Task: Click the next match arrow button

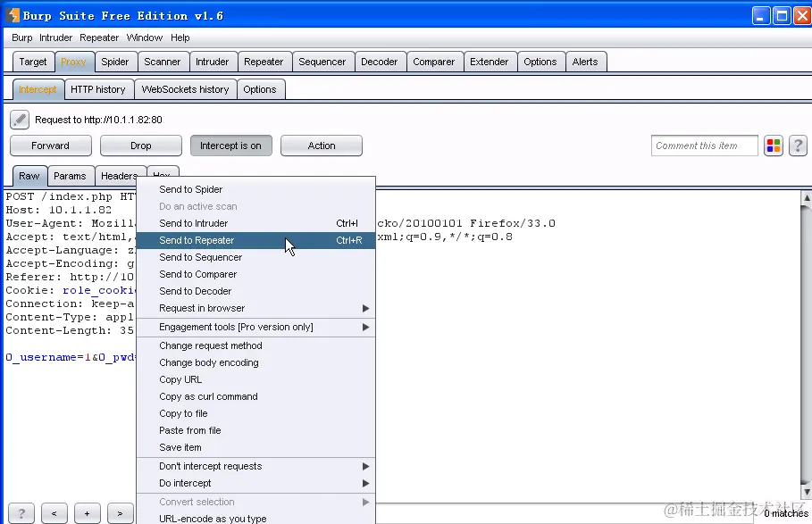Action: tap(120, 513)
